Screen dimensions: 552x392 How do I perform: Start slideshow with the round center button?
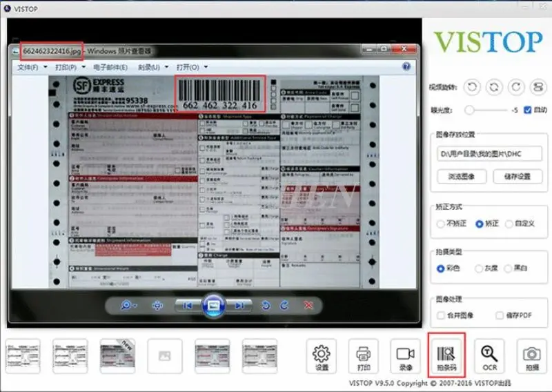(213, 305)
